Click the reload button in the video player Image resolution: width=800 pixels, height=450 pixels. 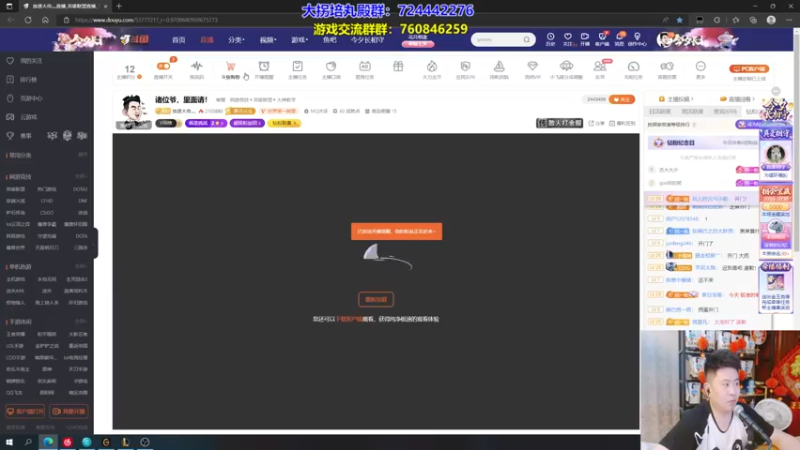pos(376,299)
